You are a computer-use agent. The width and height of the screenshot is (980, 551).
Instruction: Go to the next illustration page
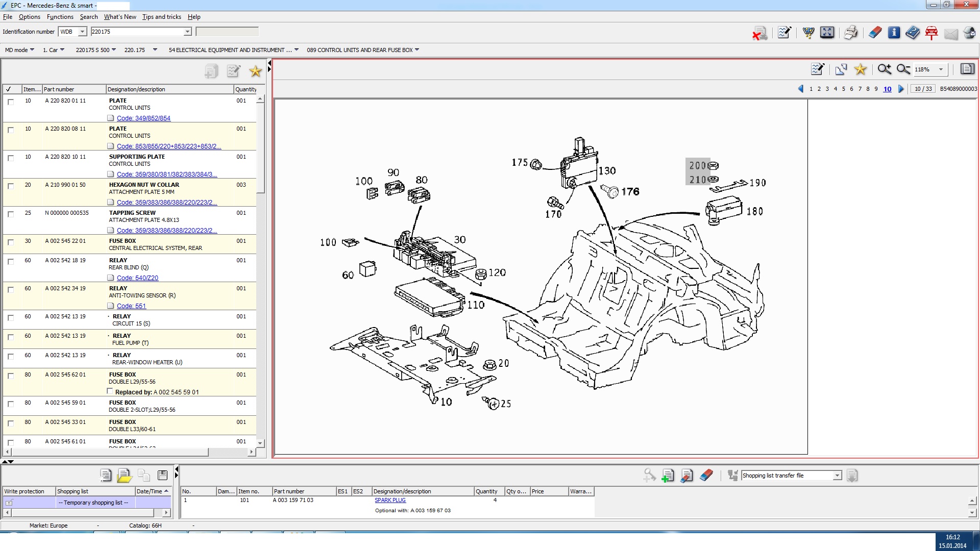coord(901,89)
